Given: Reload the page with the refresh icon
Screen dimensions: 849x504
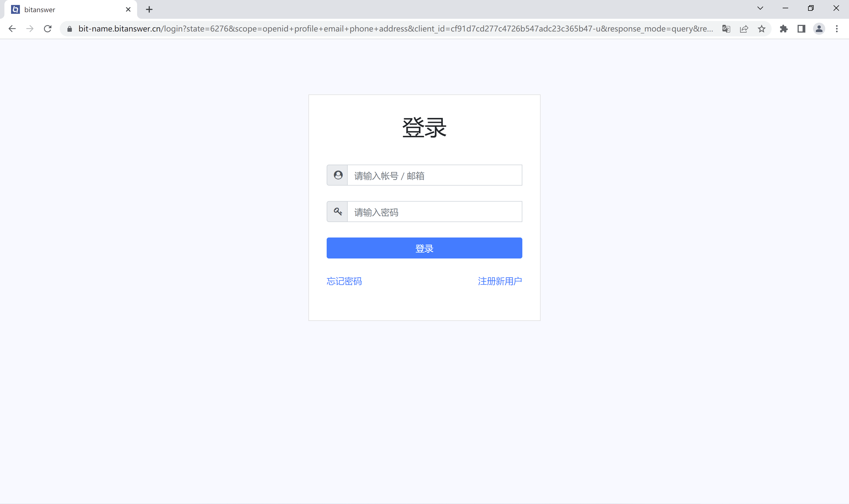Looking at the screenshot, I should [x=48, y=28].
